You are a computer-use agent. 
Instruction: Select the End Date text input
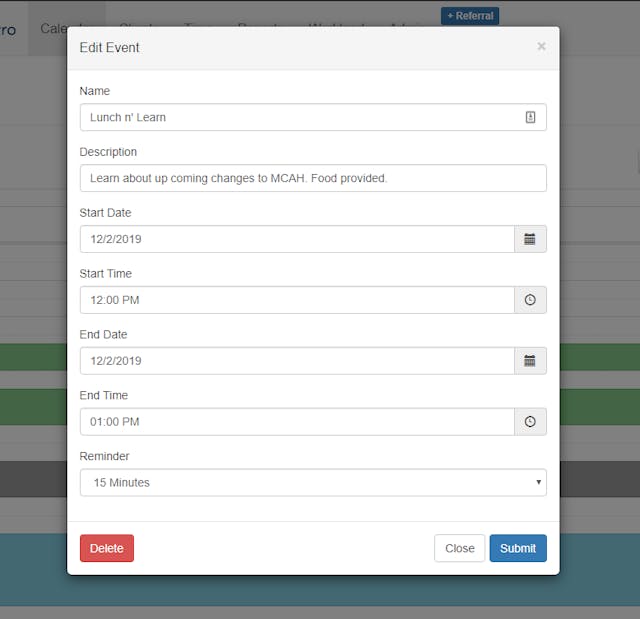(297, 361)
